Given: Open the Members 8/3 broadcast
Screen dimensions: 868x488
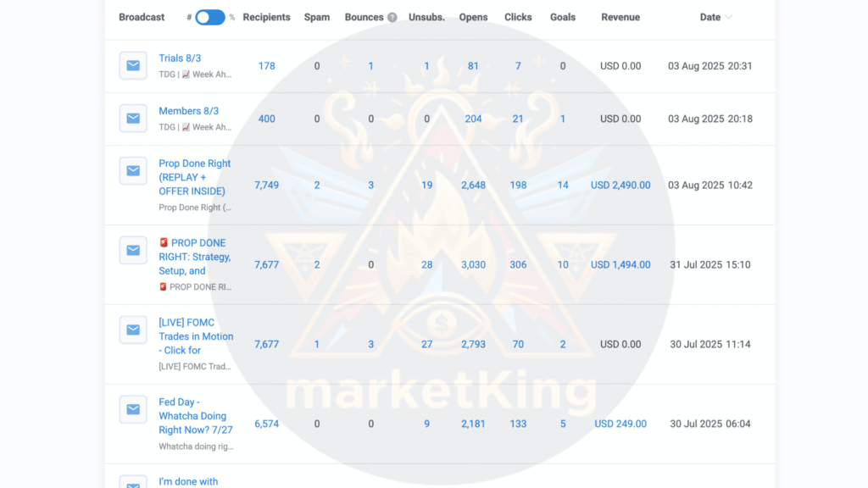Looking at the screenshot, I should pyautogui.click(x=189, y=111).
